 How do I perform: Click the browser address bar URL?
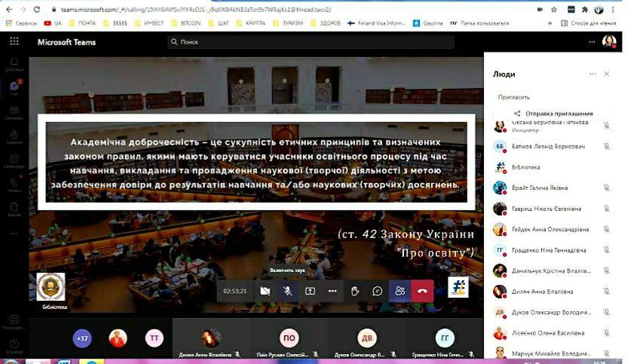tap(196, 9)
